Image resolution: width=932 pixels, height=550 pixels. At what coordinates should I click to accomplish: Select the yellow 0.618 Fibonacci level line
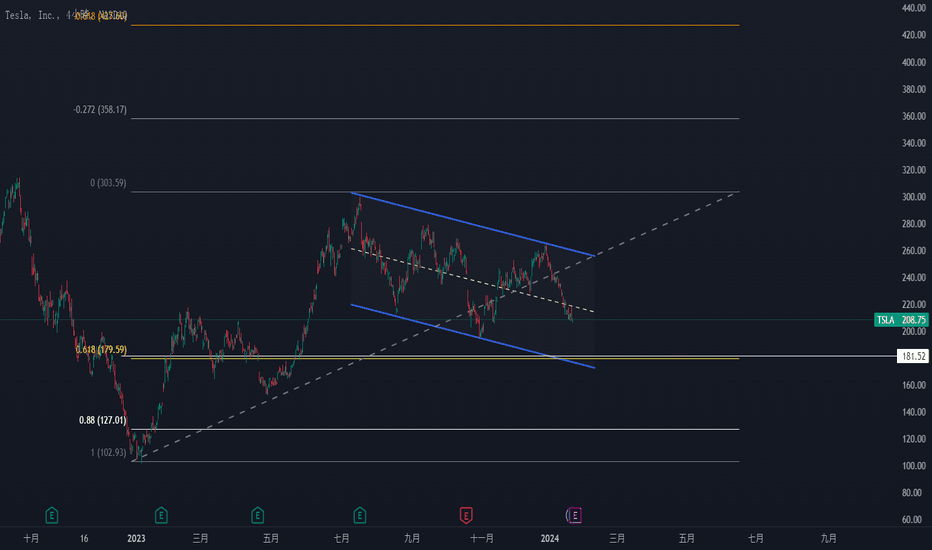[x=435, y=359]
